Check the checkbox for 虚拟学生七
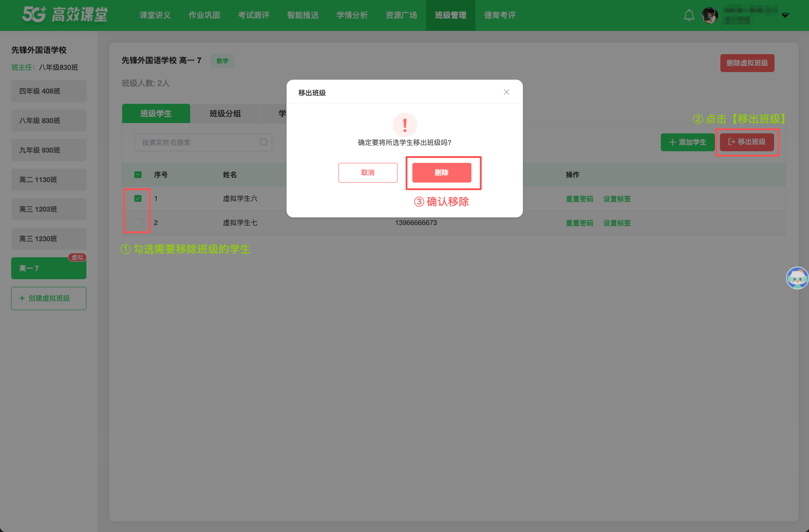This screenshot has height=532, width=809. coord(138,223)
